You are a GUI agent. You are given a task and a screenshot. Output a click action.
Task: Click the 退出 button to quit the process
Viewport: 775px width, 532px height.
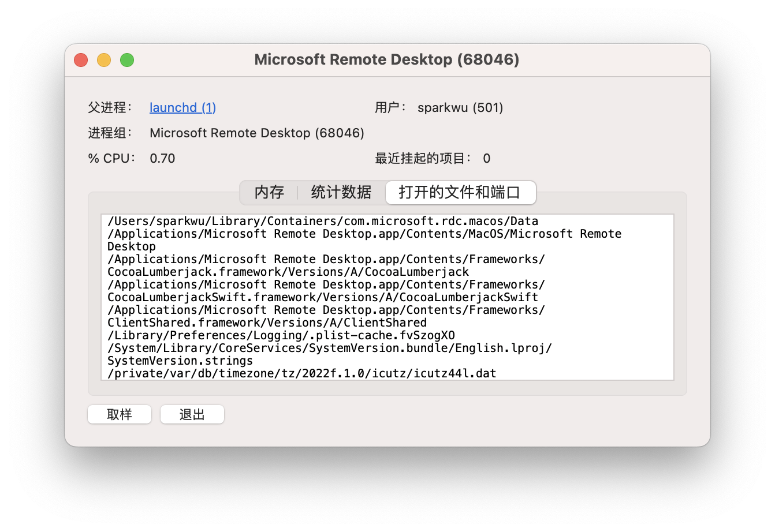tap(192, 414)
